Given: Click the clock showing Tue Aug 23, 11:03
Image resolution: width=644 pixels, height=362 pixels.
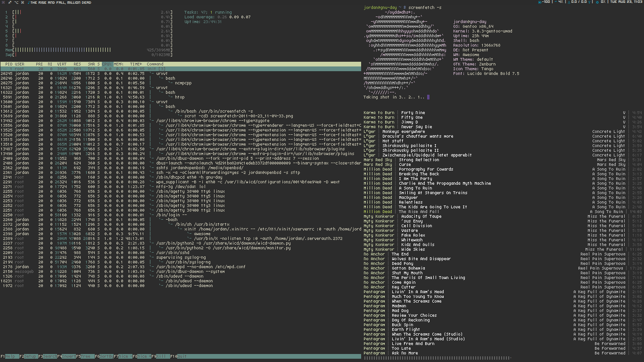Looking at the screenshot, I should (626, 2).
